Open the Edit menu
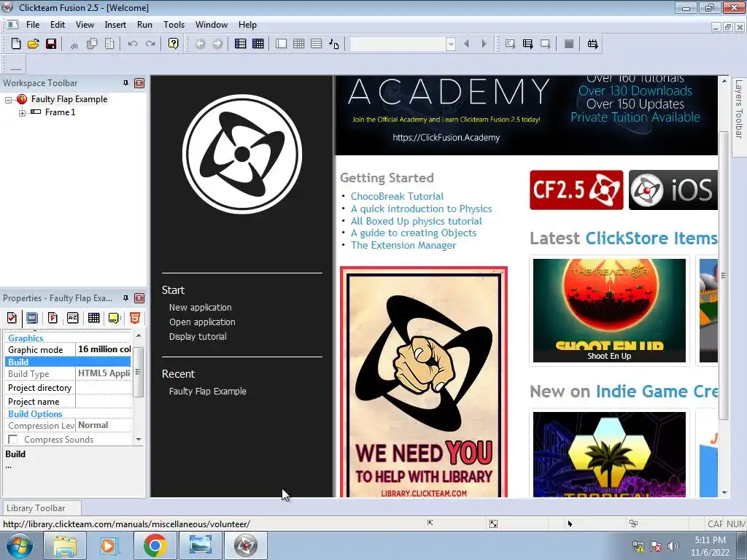This screenshot has width=747, height=560. (x=58, y=25)
